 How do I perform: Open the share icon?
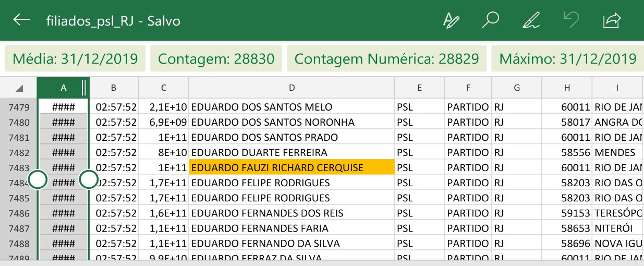tap(611, 20)
